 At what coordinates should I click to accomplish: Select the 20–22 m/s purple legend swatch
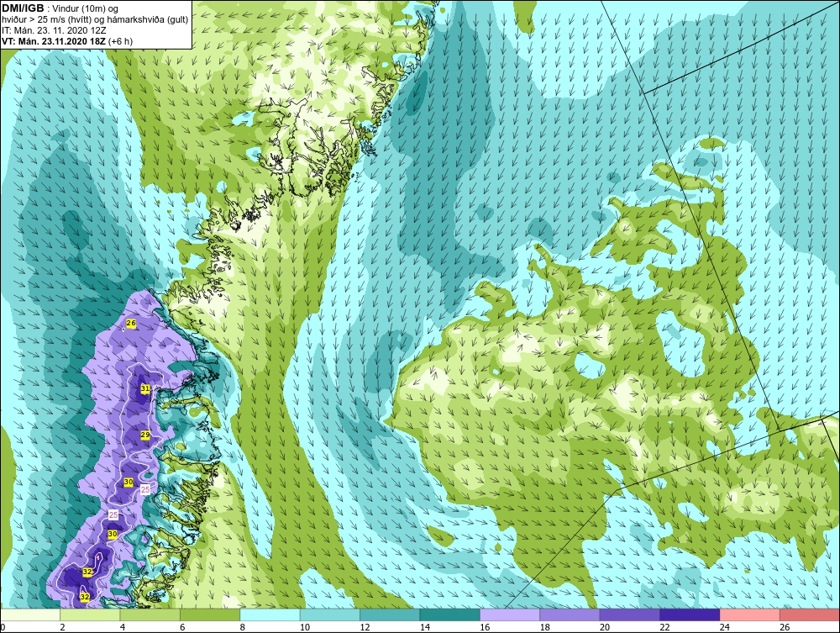pos(631,615)
